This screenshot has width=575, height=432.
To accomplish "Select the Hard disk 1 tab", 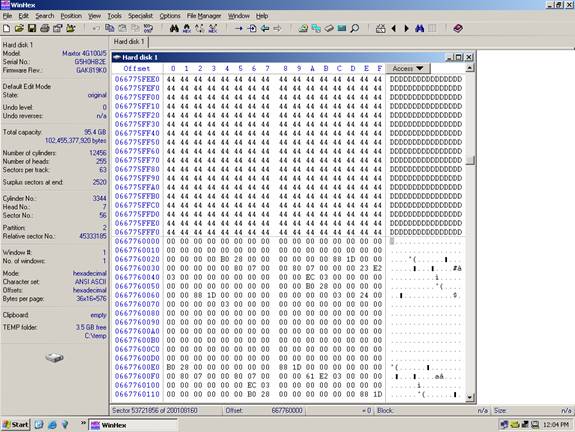I will (129, 41).
